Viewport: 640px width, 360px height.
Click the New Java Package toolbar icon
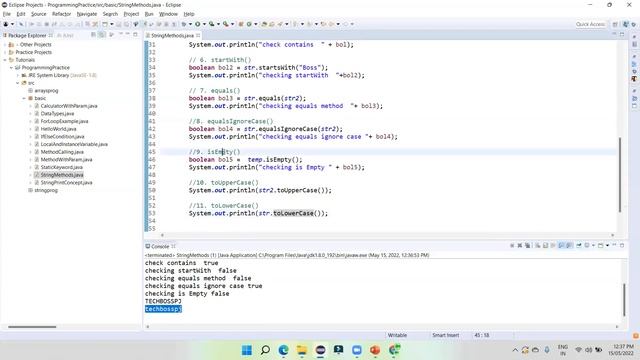tap(241, 24)
